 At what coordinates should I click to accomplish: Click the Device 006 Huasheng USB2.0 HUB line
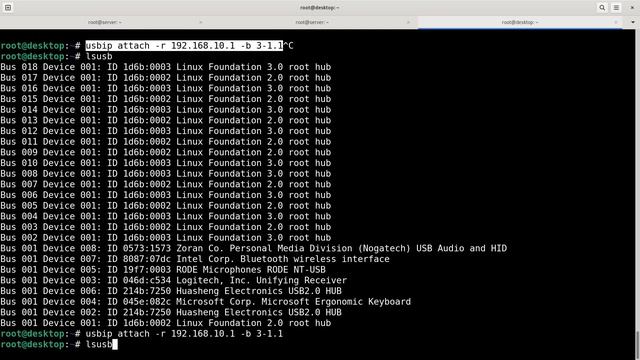[171, 291]
